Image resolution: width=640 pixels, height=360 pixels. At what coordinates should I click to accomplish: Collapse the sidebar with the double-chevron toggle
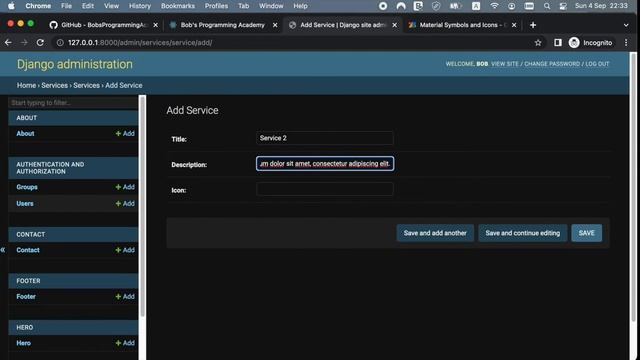coord(3,249)
